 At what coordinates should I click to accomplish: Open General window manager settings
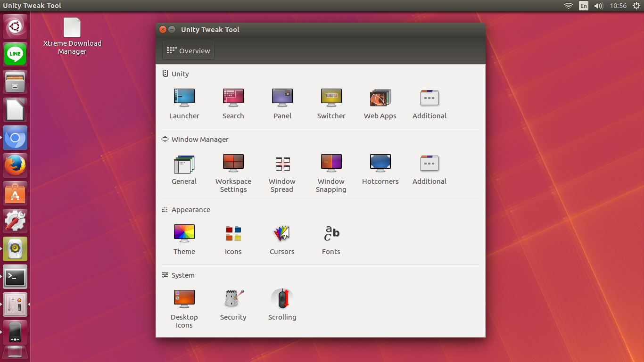(184, 169)
